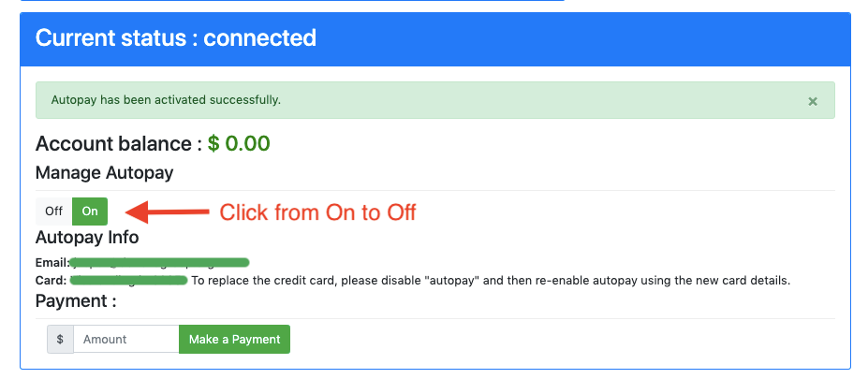Click the Autopay Info heading

pyautogui.click(x=87, y=238)
